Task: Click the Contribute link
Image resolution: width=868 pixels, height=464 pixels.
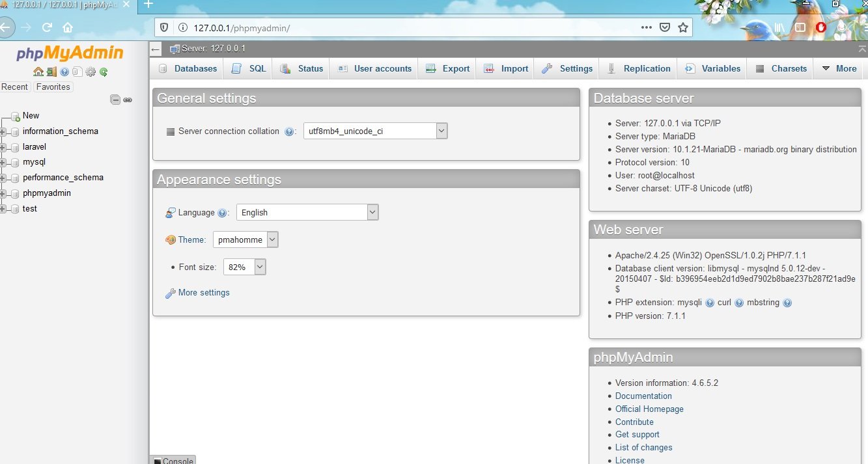Action: (634, 422)
